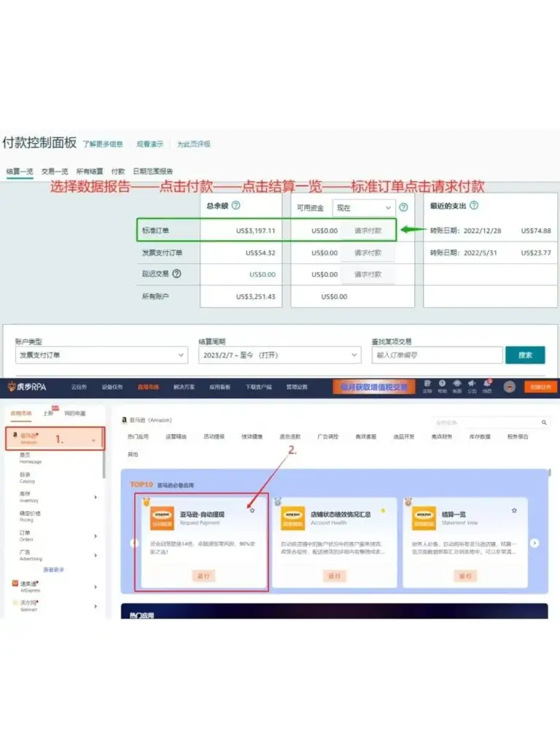
Task: Open the 客服 icon in RPA top bar
Action: coord(457,386)
